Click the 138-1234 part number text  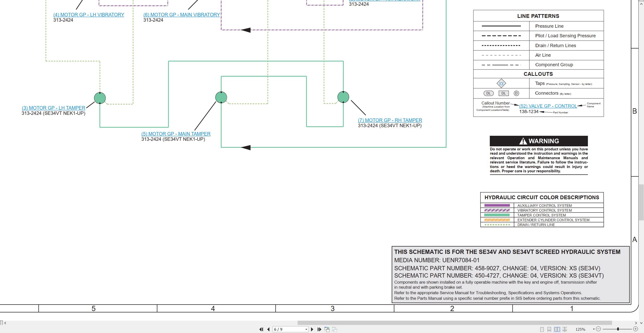(x=529, y=112)
